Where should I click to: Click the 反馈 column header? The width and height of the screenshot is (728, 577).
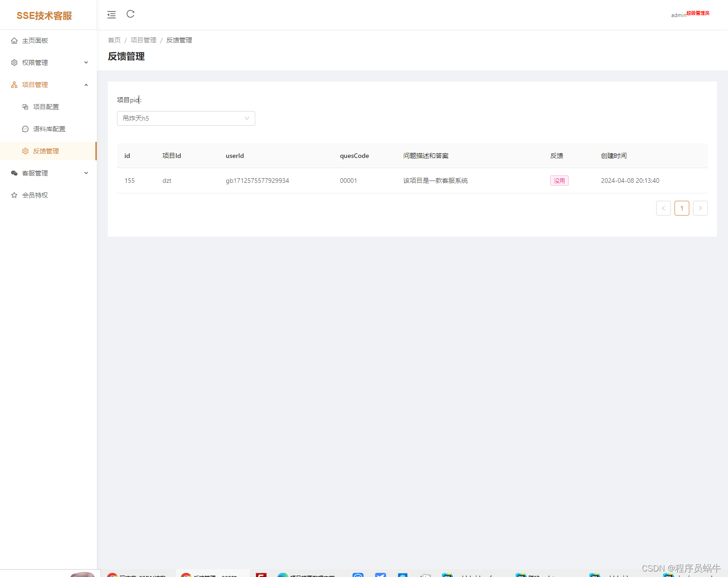tap(557, 156)
